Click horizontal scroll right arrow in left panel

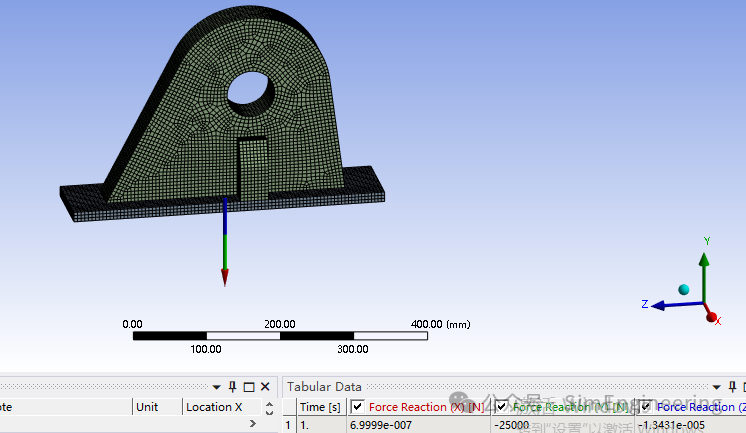[253, 423]
